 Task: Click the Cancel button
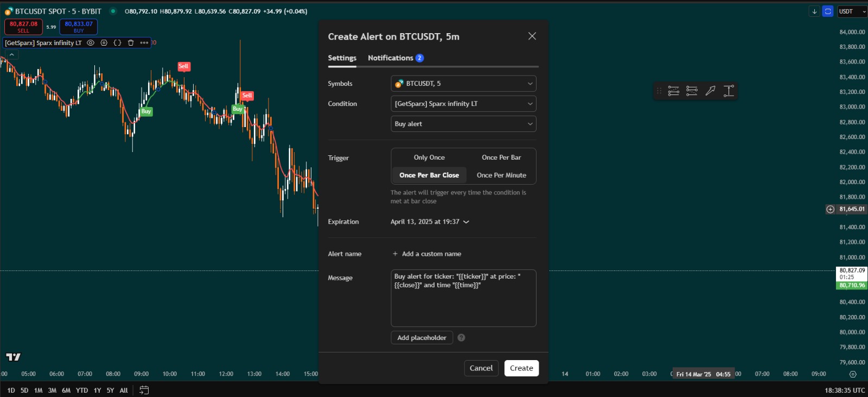(x=481, y=368)
